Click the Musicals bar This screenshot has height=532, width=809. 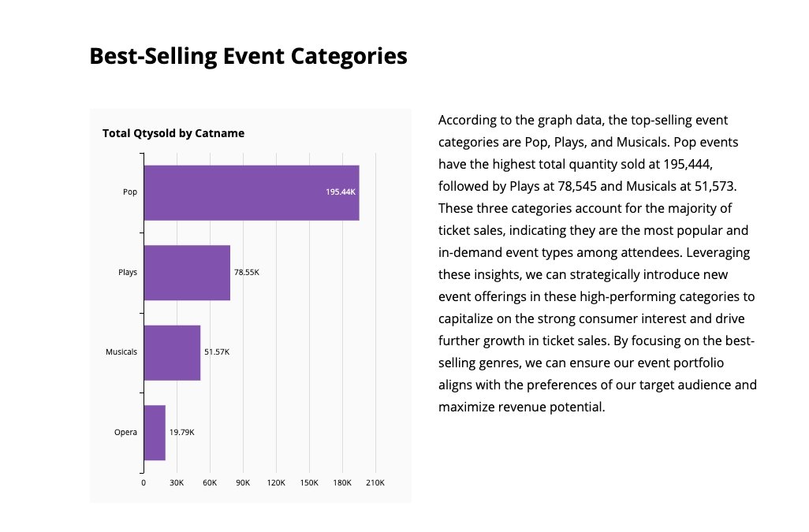pos(172,352)
